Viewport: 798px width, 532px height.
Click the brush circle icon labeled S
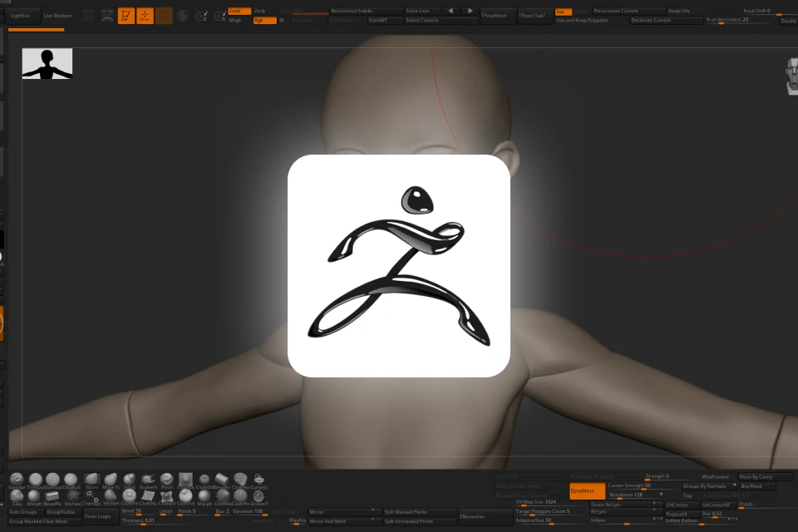tap(219, 16)
